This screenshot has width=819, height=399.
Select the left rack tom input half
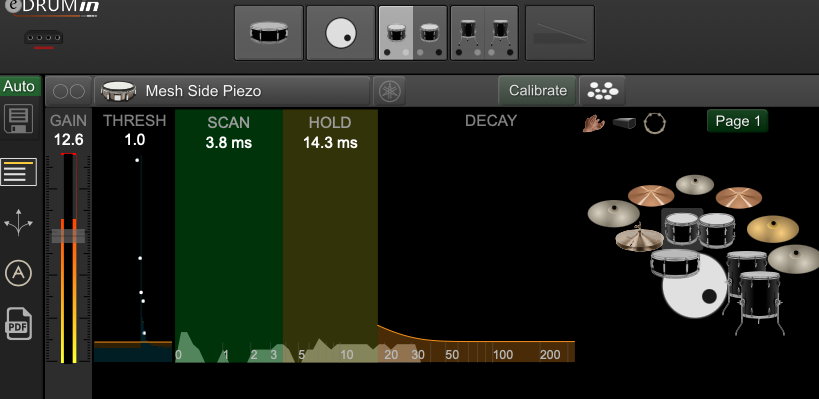[x=396, y=33]
